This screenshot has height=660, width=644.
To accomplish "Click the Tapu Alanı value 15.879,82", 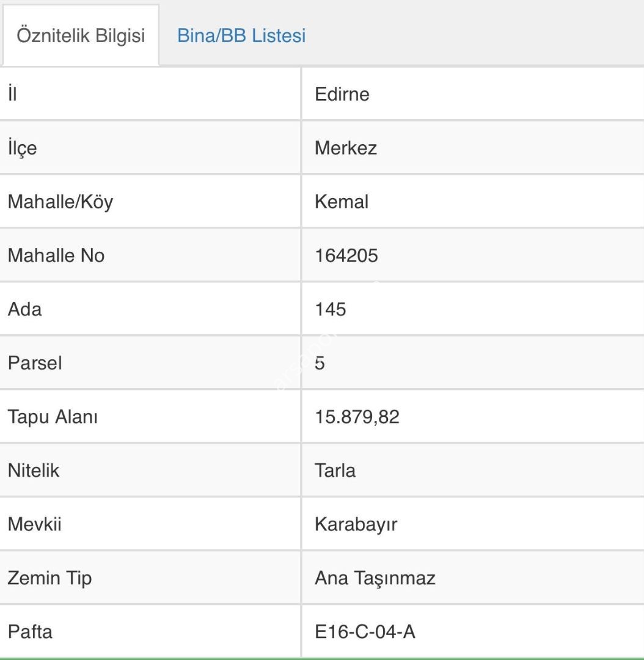I will pos(357,417).
